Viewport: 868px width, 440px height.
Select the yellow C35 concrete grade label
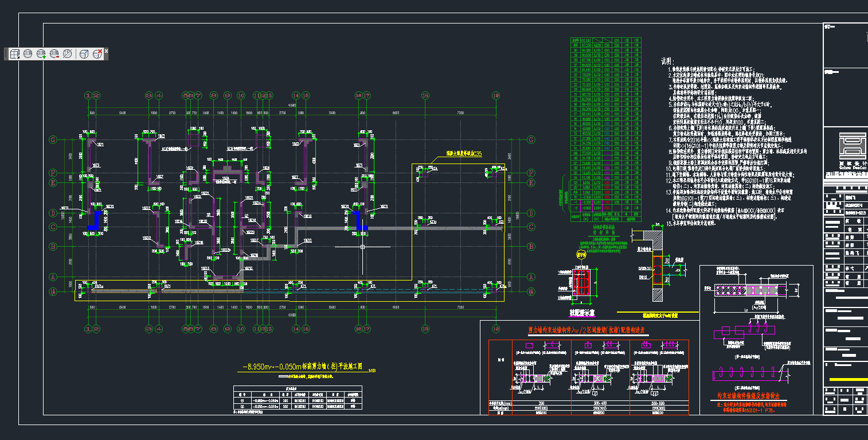tap(464, 154)
